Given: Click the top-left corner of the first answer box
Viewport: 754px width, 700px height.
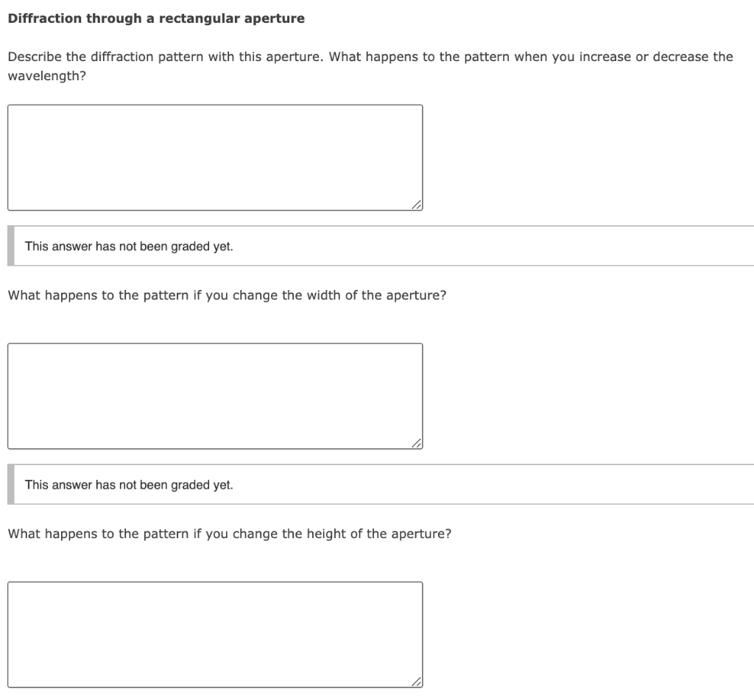Looking at the screenshot, I should point(10,106).
